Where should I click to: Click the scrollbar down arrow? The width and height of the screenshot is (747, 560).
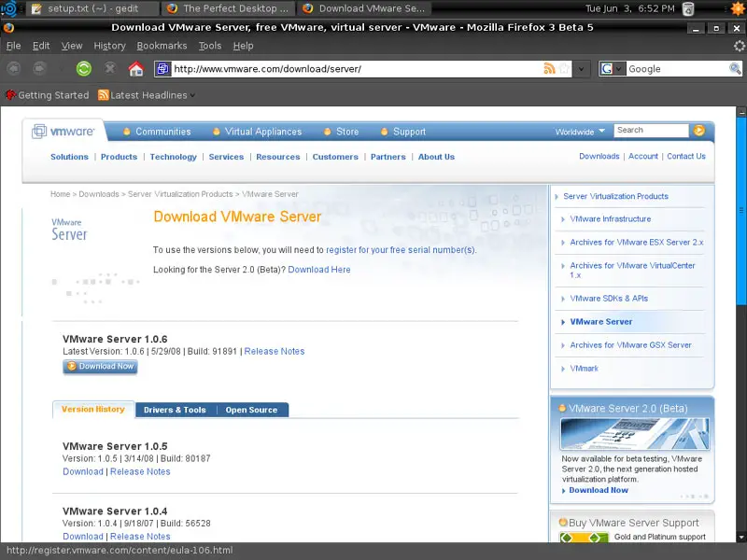click(741, 538)
